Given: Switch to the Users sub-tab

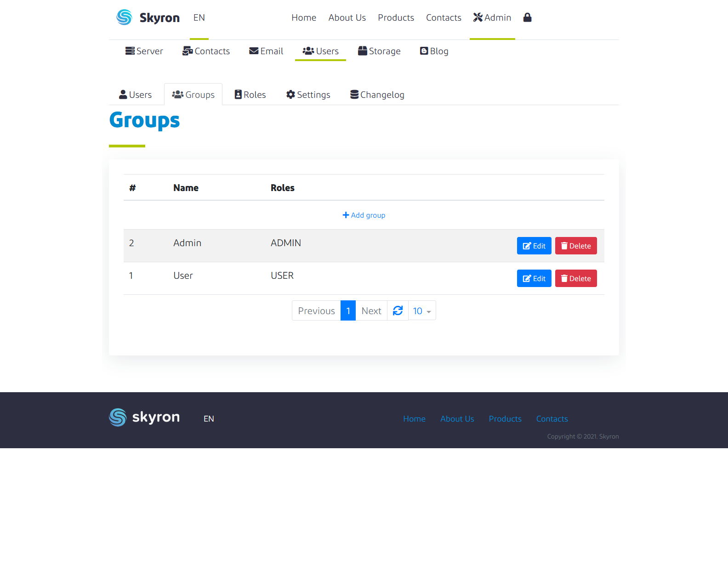Looking at the screenshot, I should point(135,95).
